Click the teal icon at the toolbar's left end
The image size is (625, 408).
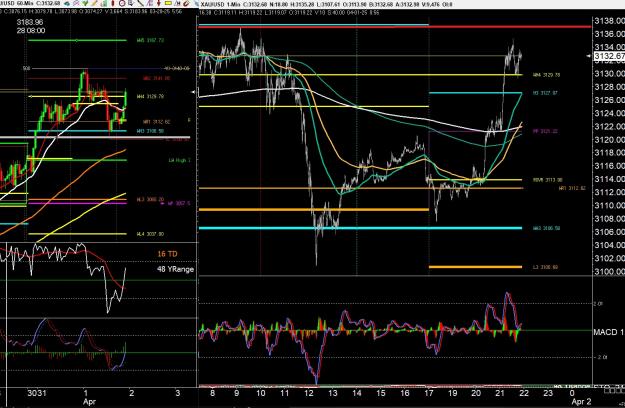click(x=67, y=3)
